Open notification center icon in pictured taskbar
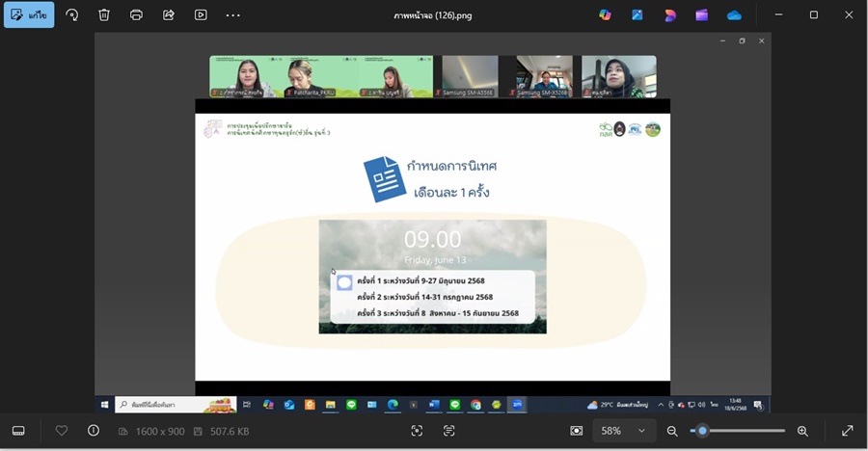The width and height of the screenshot is (868, 451). click(758, 405)
